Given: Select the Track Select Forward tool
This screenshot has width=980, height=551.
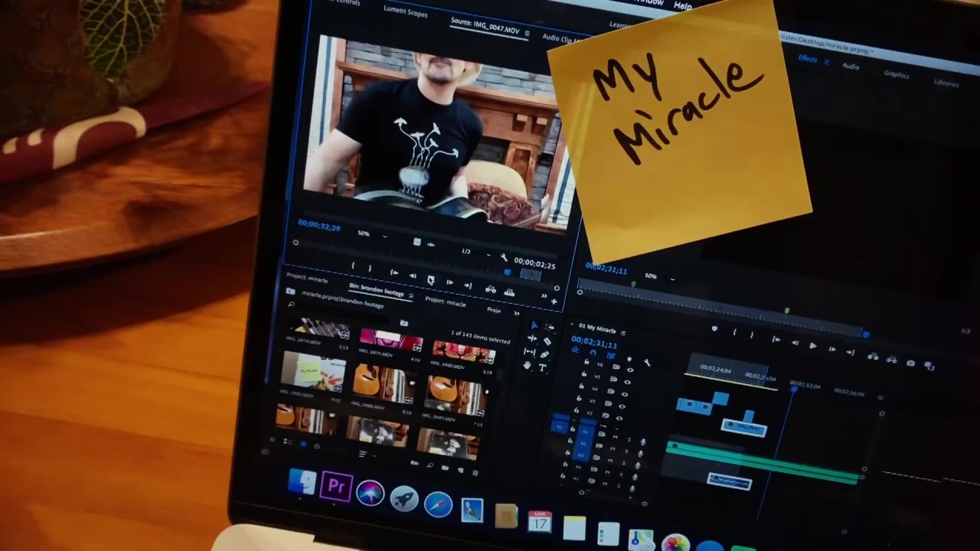Looking at the screenshot, I should tap(549, 328).
